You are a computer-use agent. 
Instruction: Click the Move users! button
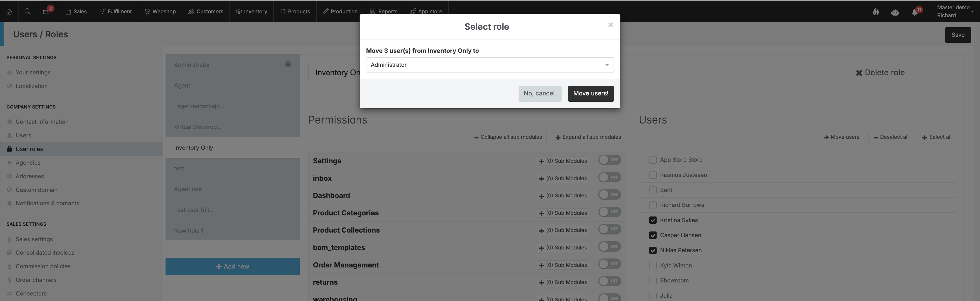pos(590,93)
